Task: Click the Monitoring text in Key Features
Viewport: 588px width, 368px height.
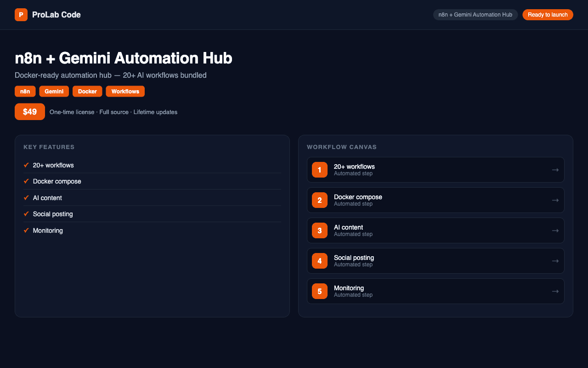Action: click(x=48, y=230)
